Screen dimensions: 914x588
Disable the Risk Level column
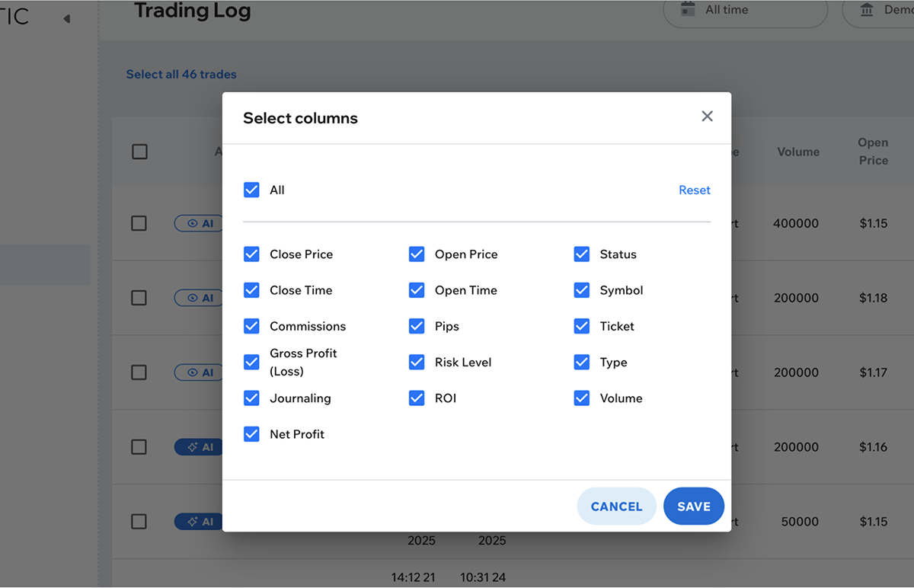tap(417, 362)
